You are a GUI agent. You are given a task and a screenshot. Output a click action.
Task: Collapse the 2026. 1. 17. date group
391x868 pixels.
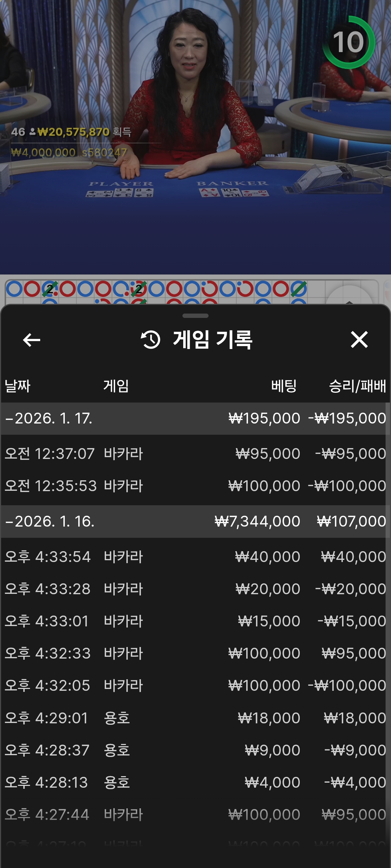10,419
